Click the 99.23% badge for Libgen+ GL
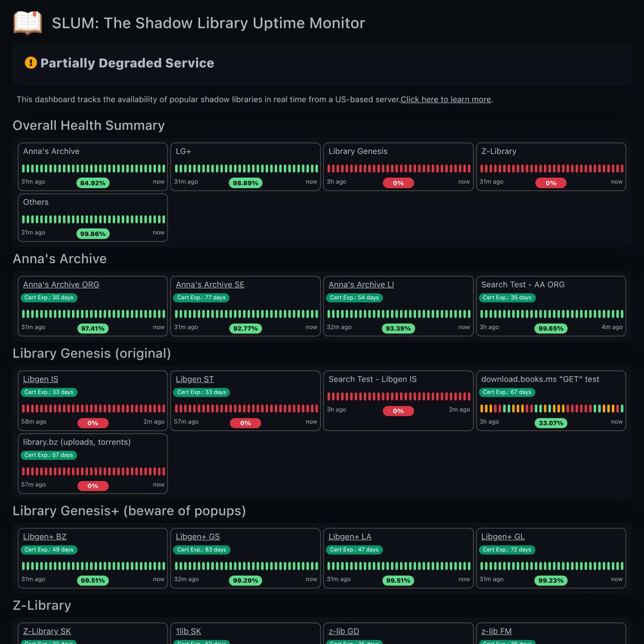The height and width of the screenshot is (644, 644). click(551, 581)
